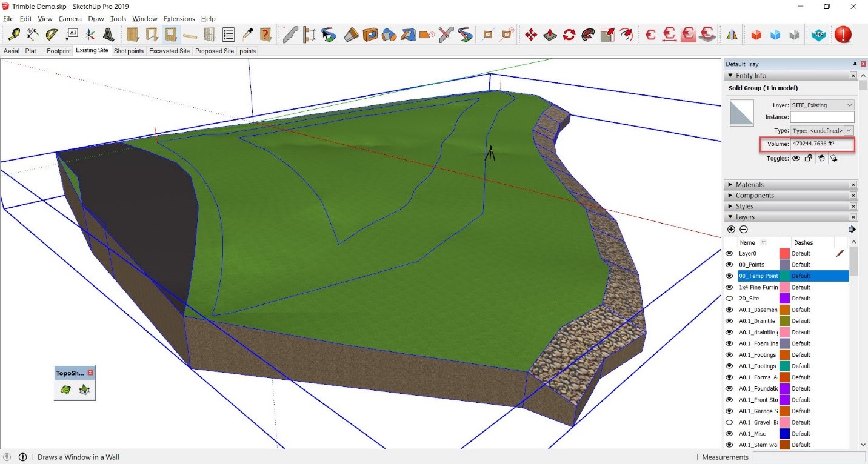This screenshot has height=464, width=868.
Task: Close the TopoShaper floating toolbar
Action: [90, 373]
